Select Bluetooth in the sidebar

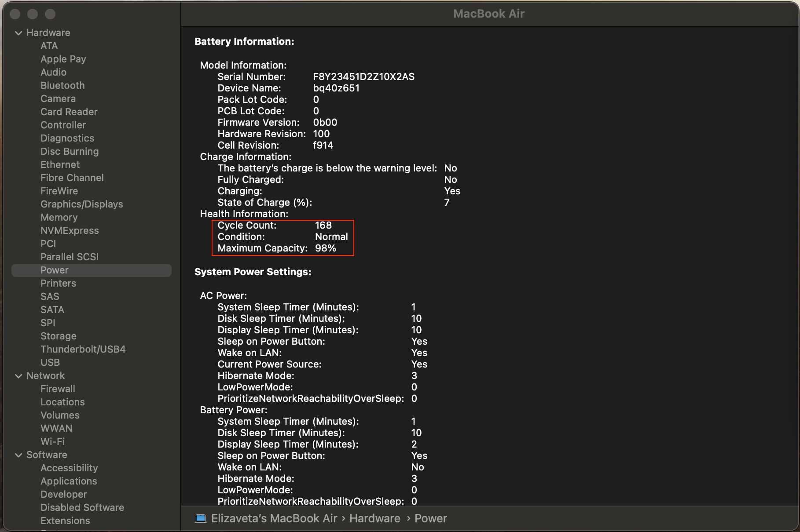click(62, 85)
